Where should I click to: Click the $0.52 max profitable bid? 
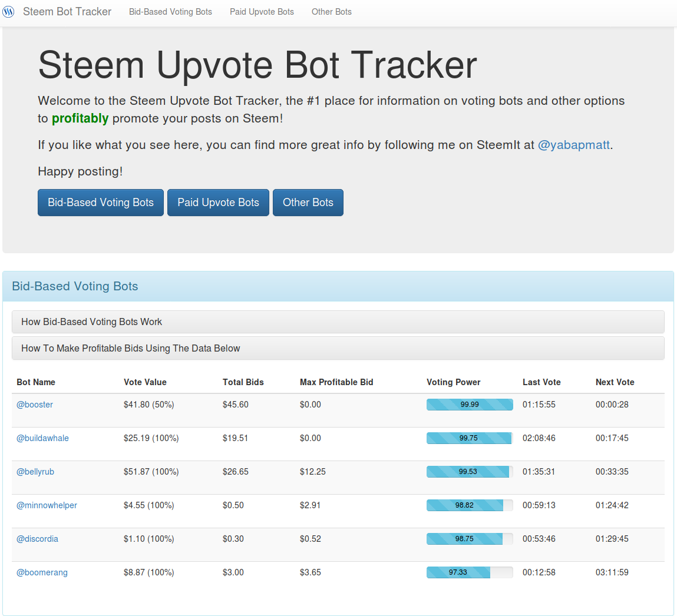311,539
